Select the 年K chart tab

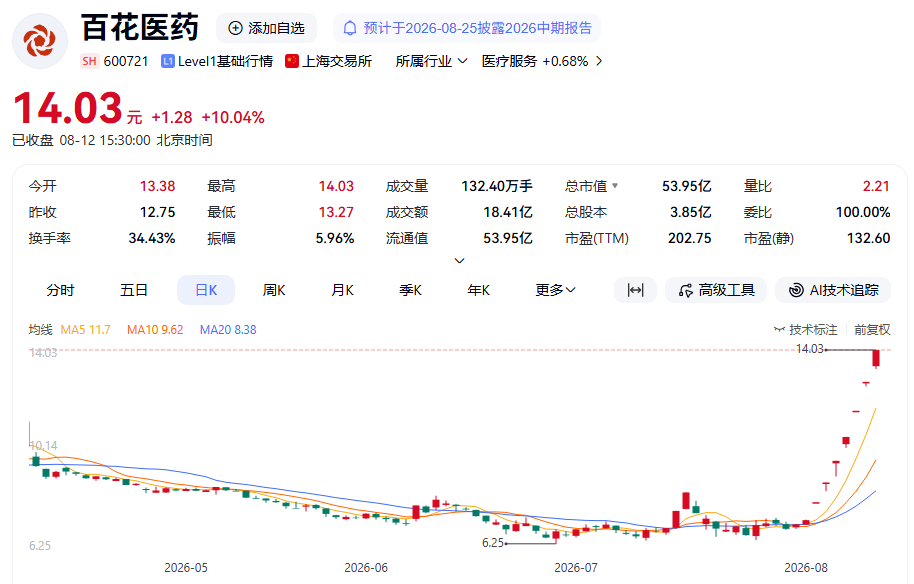(479, 290)
